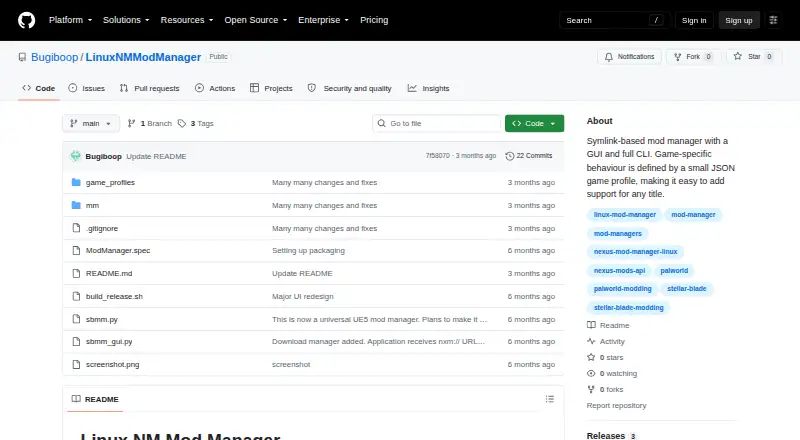This screenshot has height=440, width=800.
Task: Select the README tab heading
Action: pos(95,399)
